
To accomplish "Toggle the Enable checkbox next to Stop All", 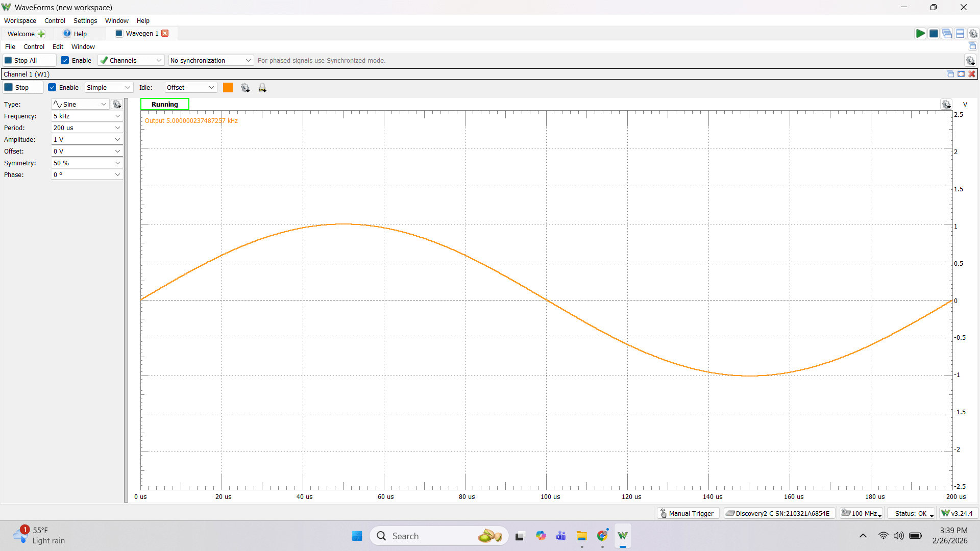I will [65, 60].
